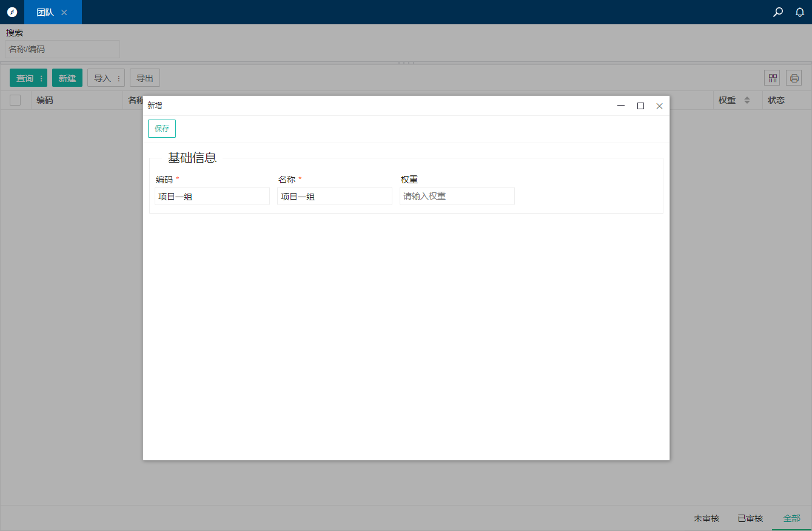This screenshot has width=812, height=531.
Task: Focus the 名称/编码 search box
Action: (x=62, y=49)
